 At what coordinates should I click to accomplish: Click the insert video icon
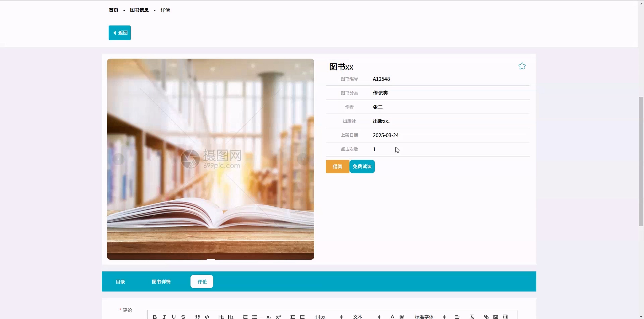click(505, 317)
